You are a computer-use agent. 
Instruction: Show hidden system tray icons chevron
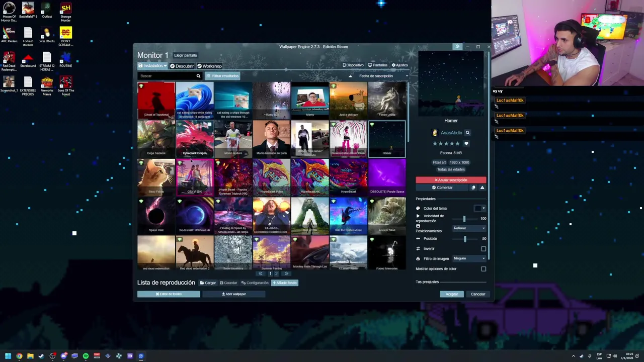[x=573, y=356]
